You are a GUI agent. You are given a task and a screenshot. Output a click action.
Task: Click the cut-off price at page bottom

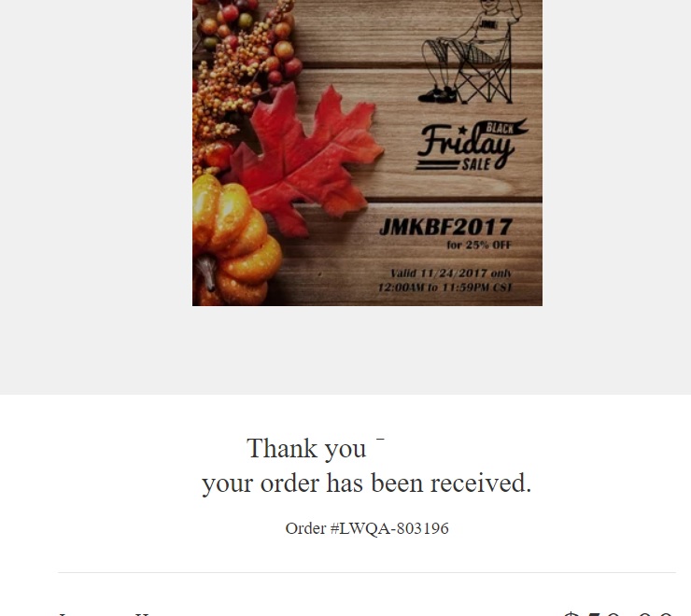pyautogui.click(x=619, y=613)
